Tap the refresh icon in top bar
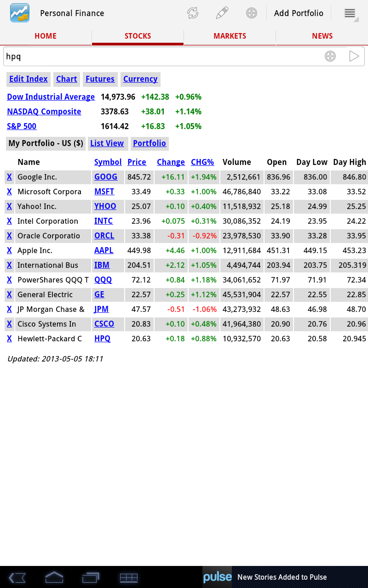Image resolution: width=368 pixels, height=588 pixels. [x=193, y=13]
